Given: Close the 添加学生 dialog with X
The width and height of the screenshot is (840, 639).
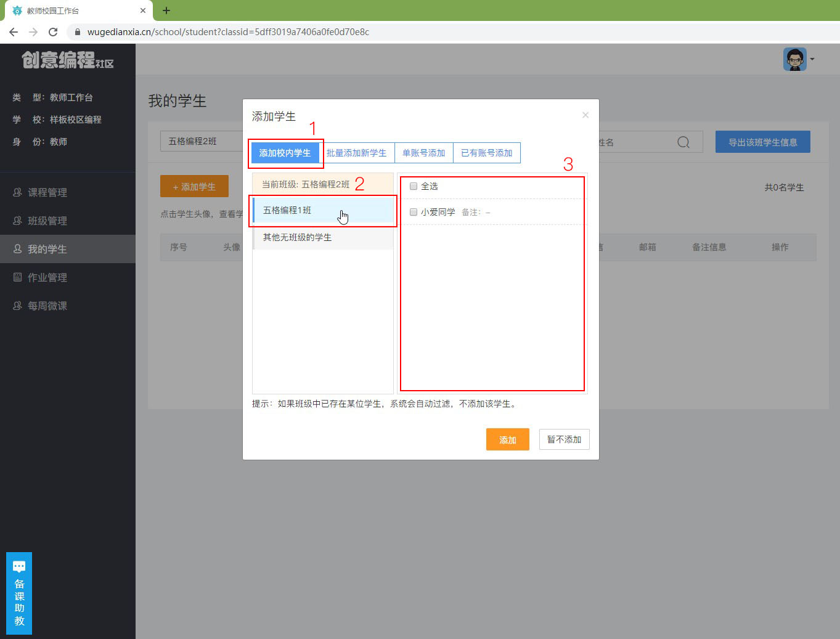Looking at the screenshot, I should pyautogui.click(x=585, y=115).
